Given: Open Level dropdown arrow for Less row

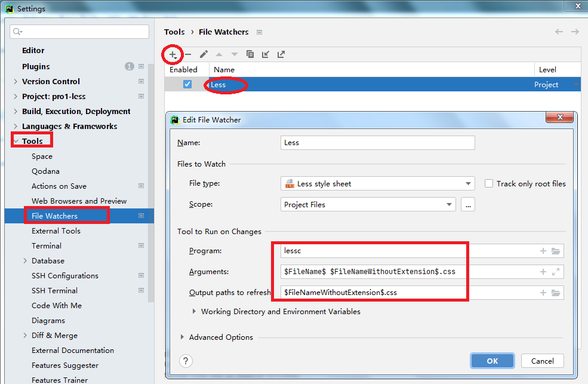Looking at the screenshot, I should (x=576, y=85).
